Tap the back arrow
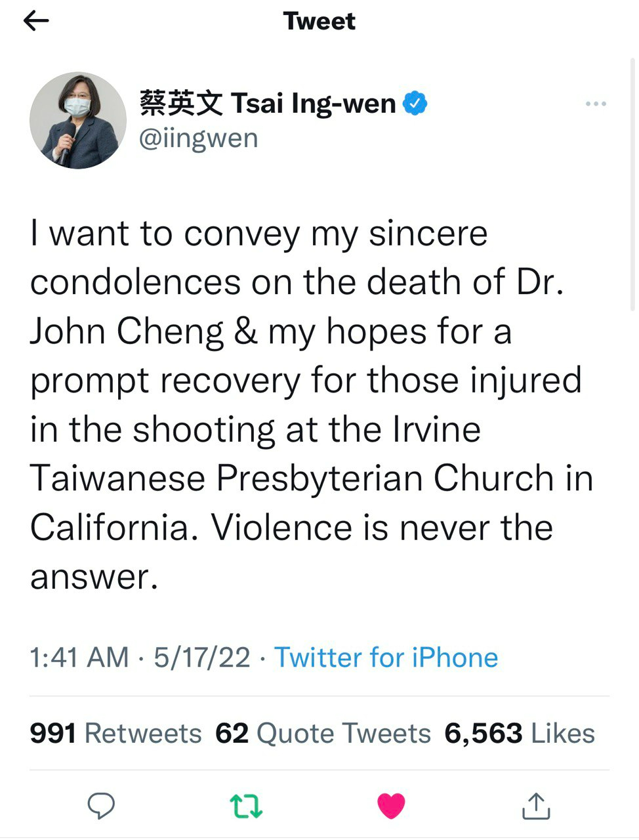 [37, 22]
